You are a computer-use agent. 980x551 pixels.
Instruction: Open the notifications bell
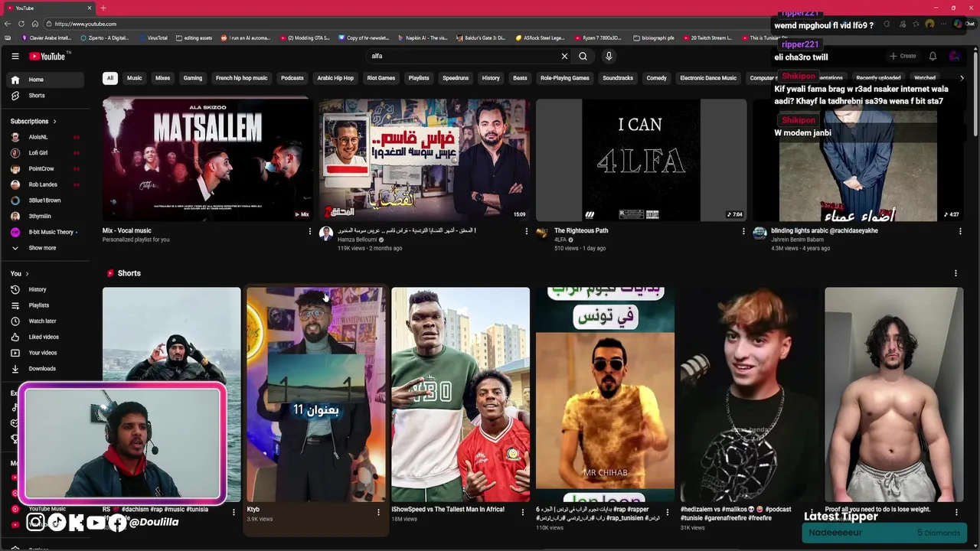[933, 56]
